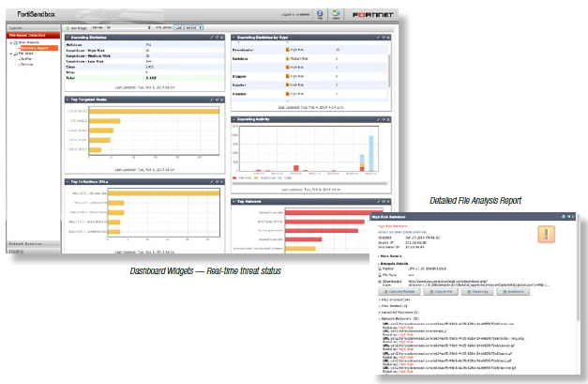The height and width of the screenshot is (384, 588).
Task: Refresh Scanning Statistics by Type widget
Action: (x=384, y=38)
